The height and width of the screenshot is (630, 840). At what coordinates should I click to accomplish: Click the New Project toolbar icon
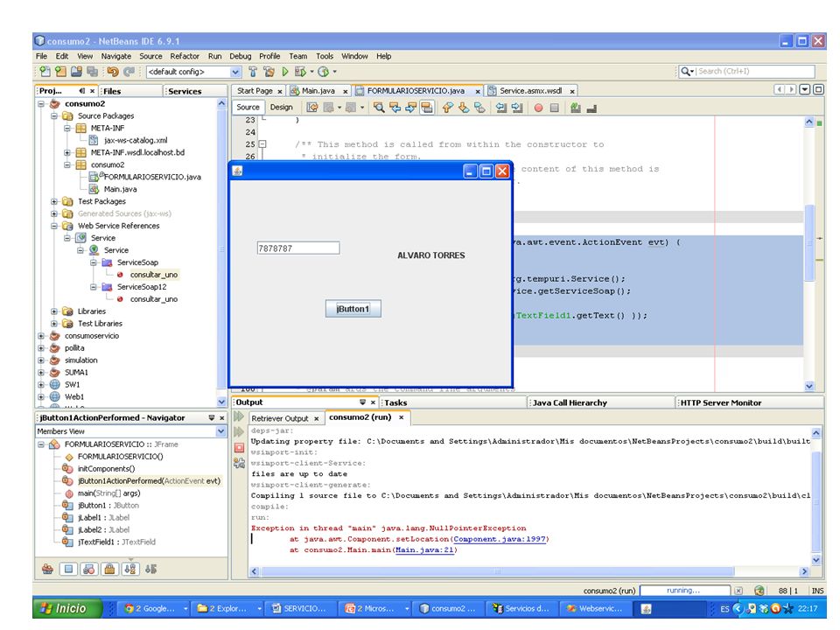point(60,71)
